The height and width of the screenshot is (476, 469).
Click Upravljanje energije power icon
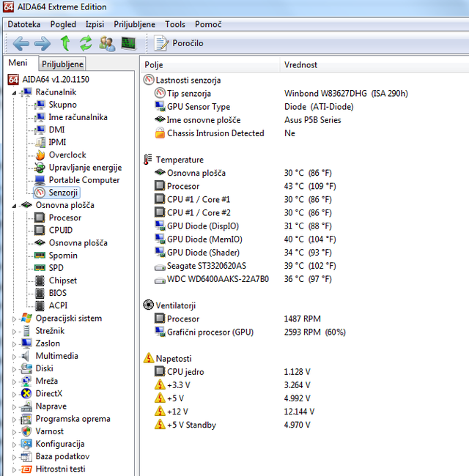point(40,167)
